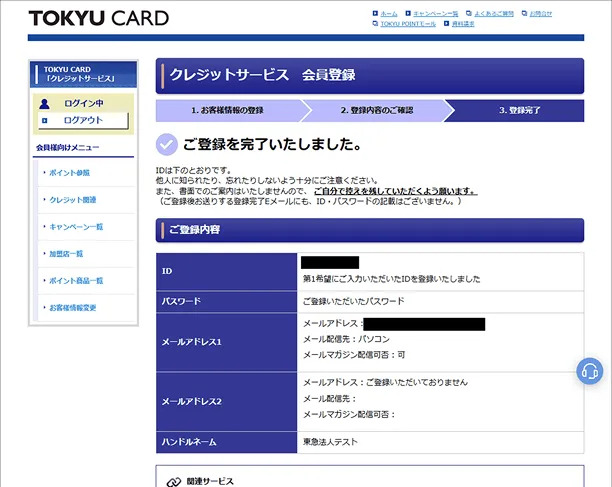
Task: Click step 1. お客様情報の登録
Action: point(228,110)
